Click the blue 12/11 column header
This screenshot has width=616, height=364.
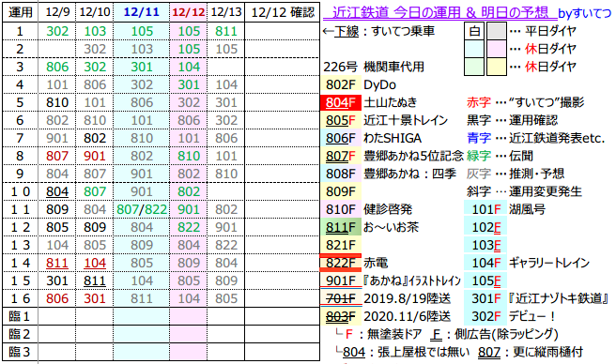142,12
